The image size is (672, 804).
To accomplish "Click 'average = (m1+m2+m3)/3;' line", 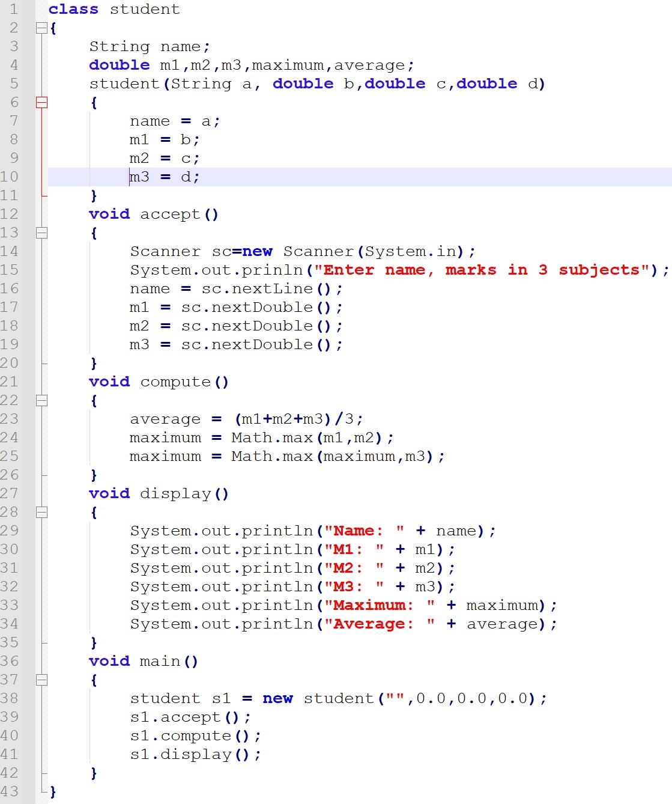I will [x=246, y=419].
